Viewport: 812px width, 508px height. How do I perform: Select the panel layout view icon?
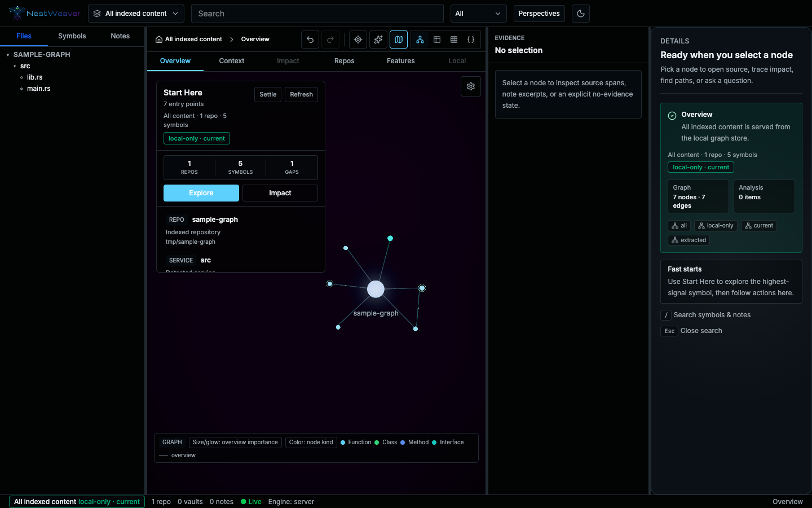pos(437,40)
